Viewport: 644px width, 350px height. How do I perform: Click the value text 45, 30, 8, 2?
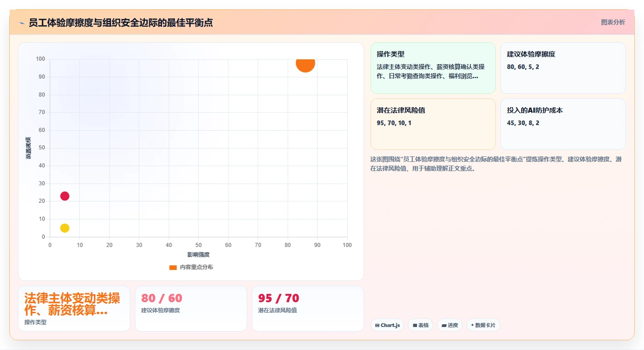[523, 123]
